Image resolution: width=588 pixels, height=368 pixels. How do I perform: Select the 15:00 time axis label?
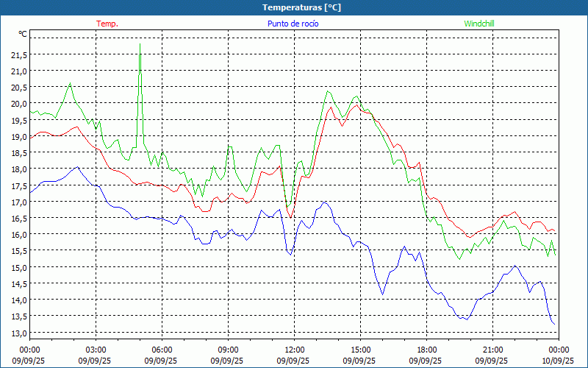coord(360,350)
